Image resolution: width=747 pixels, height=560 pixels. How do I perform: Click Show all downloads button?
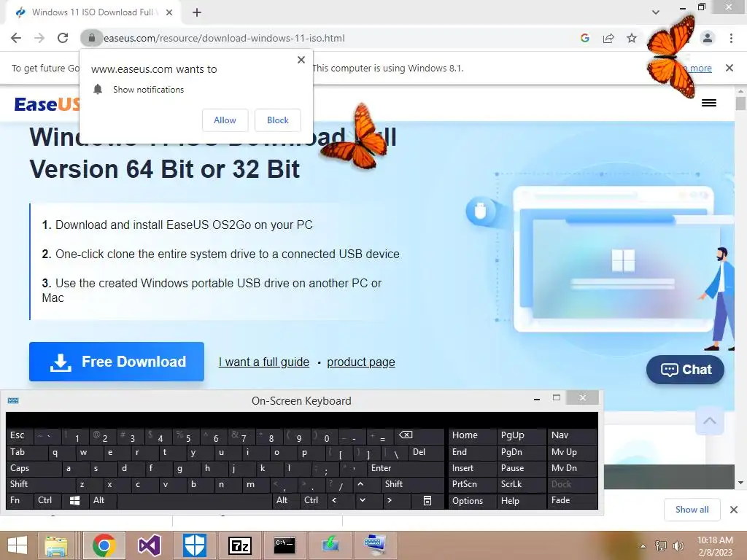692,510
